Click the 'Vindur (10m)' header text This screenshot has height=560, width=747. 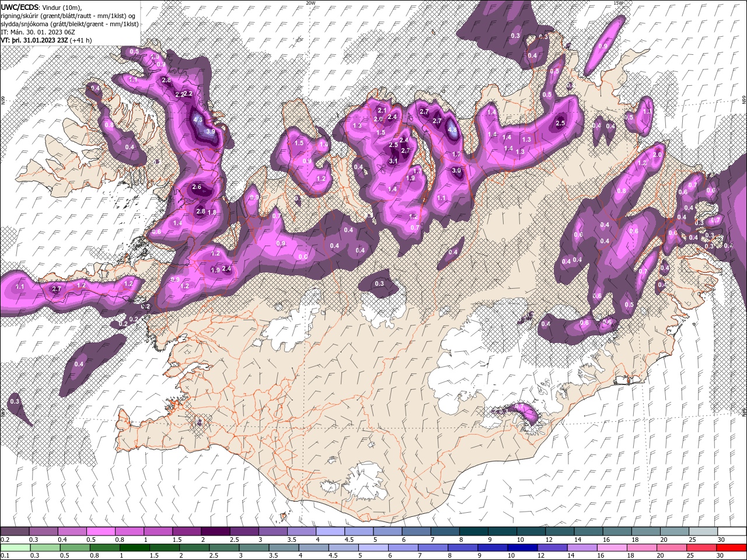pyautogui.click(x=62, y=7)
